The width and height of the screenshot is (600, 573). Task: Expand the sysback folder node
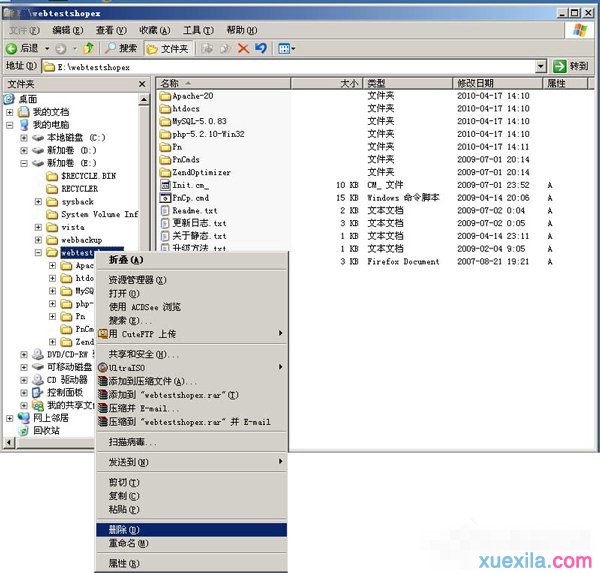(38, 201)
